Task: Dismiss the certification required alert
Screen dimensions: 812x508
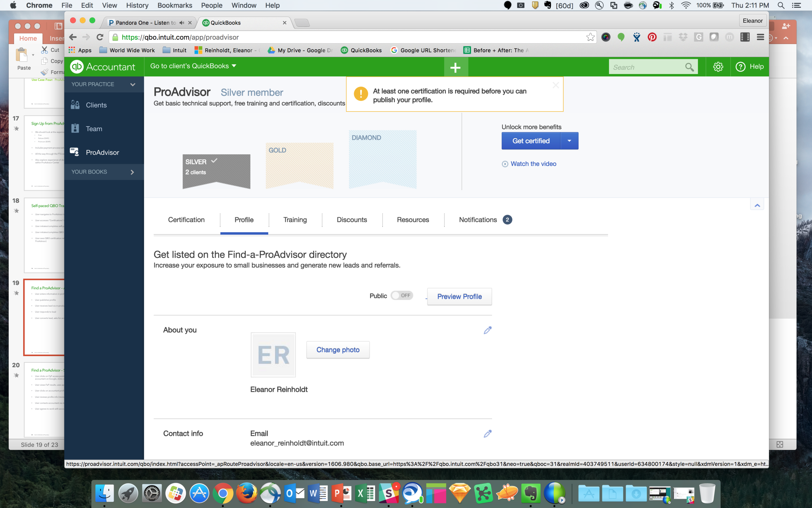Action: click(x=555, y=85)
